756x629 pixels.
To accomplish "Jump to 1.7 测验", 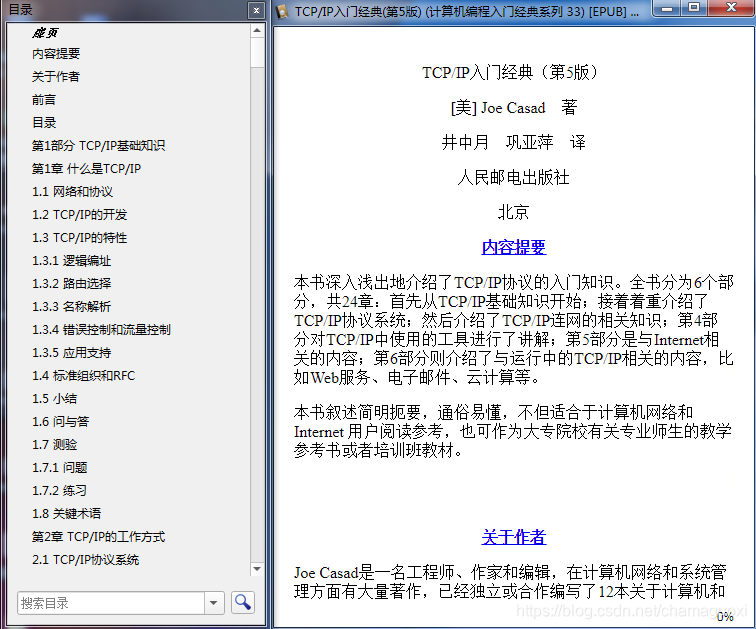I will coord(54,444).
